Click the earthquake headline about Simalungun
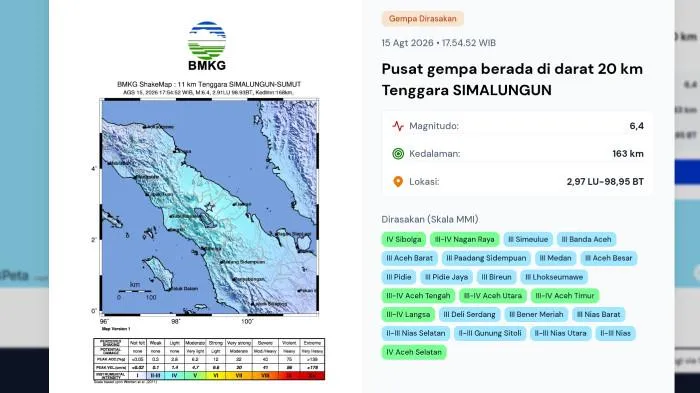The width and height of the screenshot is (700, 393). [x=512, y=79]
